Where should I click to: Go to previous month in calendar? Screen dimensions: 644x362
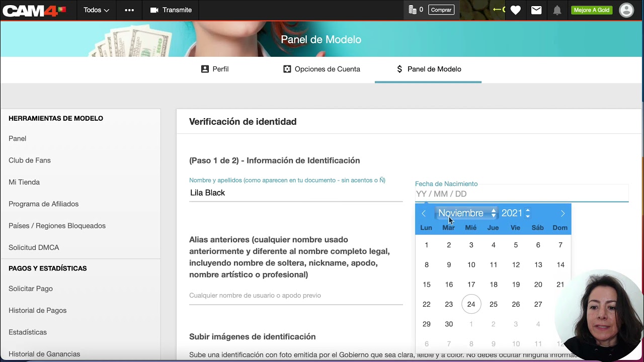(x=424, y=214)
